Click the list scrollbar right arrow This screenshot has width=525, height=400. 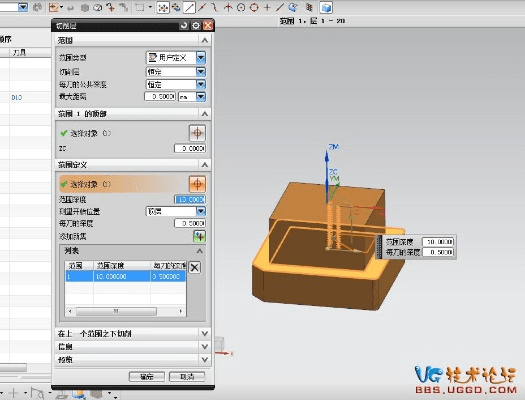[181, 311]
